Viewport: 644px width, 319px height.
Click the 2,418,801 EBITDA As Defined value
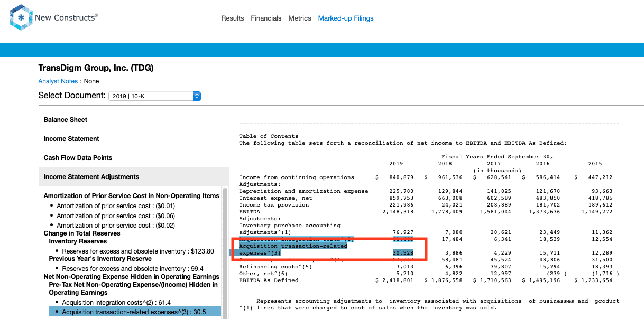coord(398,280)
